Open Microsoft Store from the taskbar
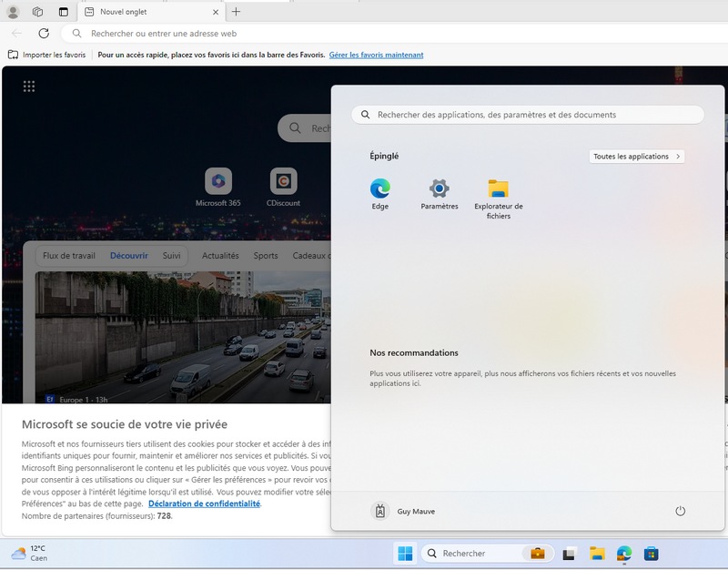The height and width of the screenshot is (570, 728). pyautogui.click(x=651, y=554)
